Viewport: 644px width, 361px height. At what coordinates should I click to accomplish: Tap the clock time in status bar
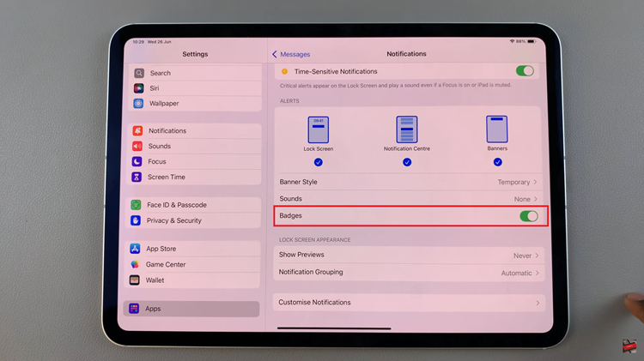point(138,42)
